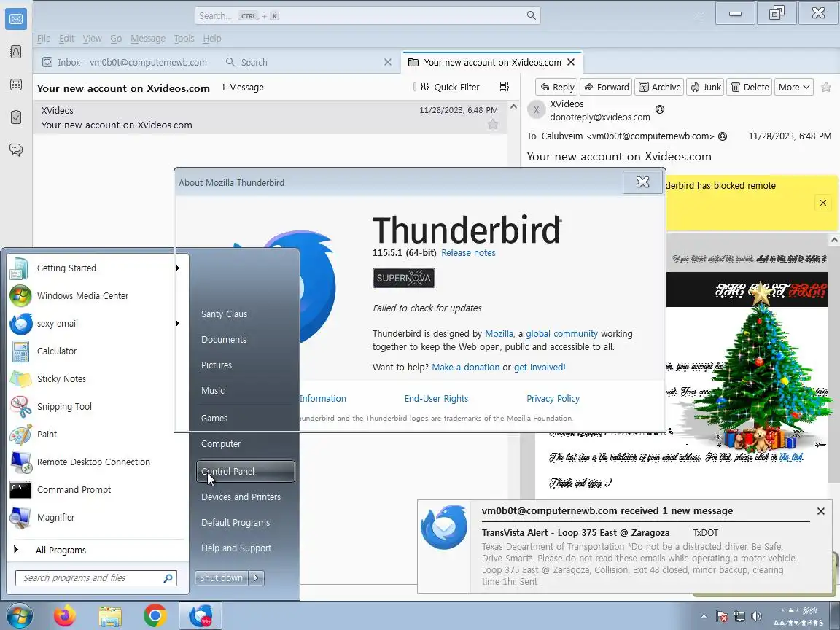
Task: Click the network tray icon
Action: point(739,616)
